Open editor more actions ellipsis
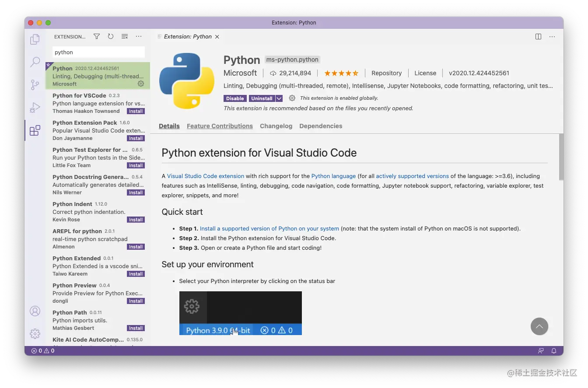This screenshot has width=588, height=388. pyautogui.click(x=552, y=37)
